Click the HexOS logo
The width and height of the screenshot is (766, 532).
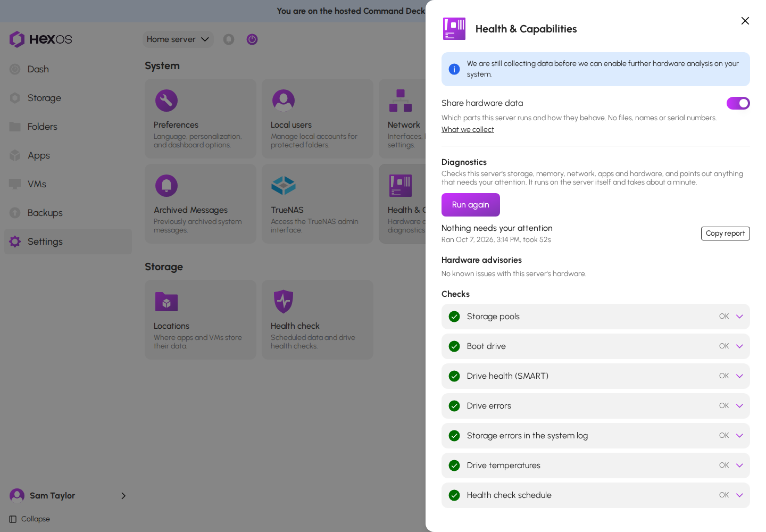pyautogui.click(x=40, y=39)
